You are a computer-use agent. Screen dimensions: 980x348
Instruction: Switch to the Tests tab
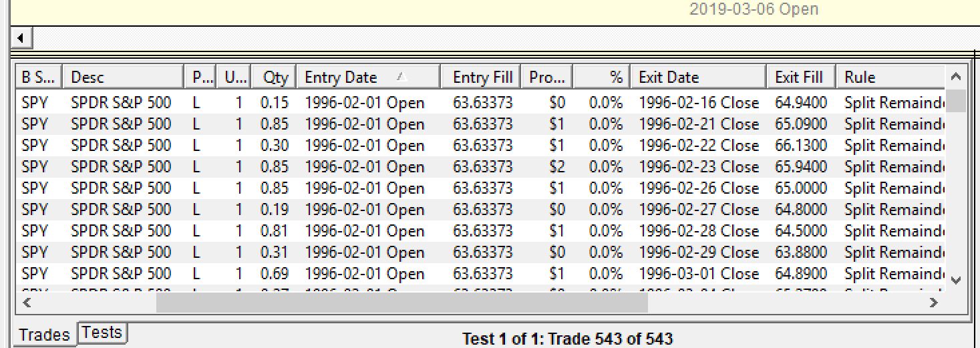click(102, 333)
